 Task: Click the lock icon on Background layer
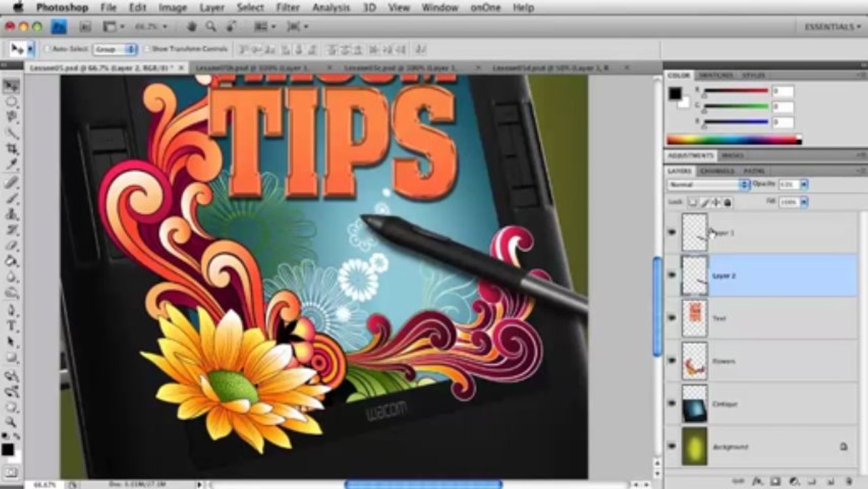point(844,447)
